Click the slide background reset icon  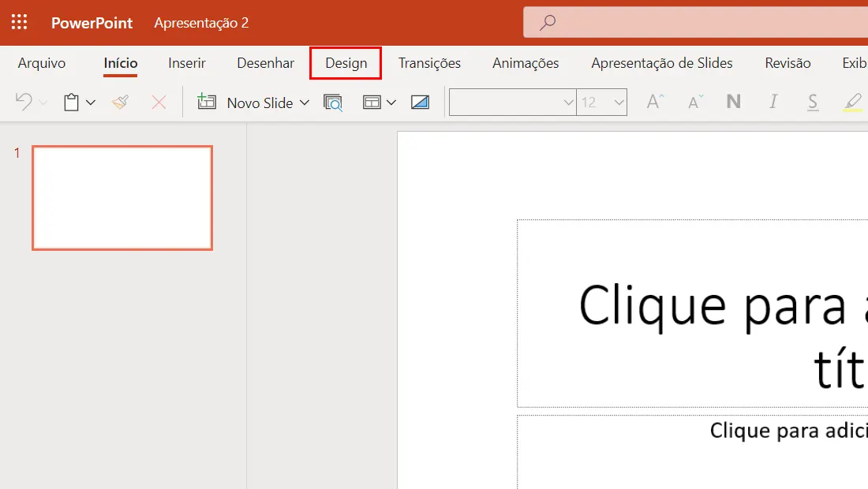coord(420,103)
